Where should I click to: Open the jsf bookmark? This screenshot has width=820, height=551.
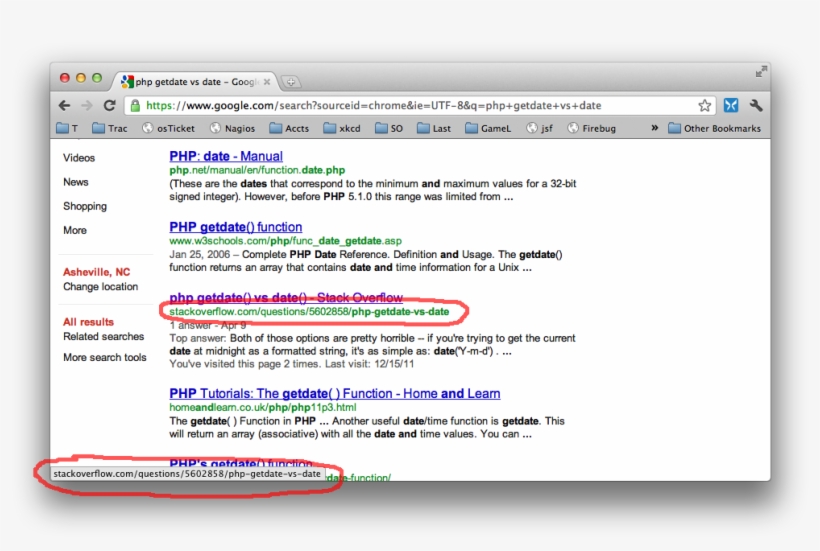tap(539, 128)
